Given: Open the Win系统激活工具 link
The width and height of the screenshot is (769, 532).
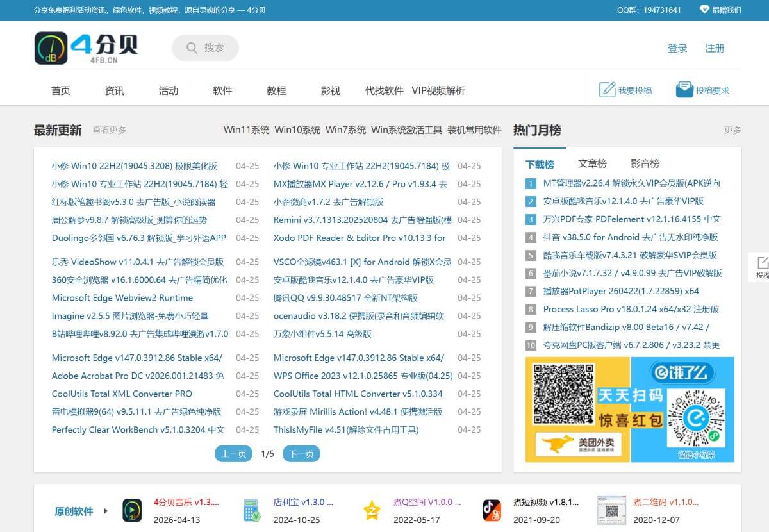Looking at the screenshot, I should point(406,129).
